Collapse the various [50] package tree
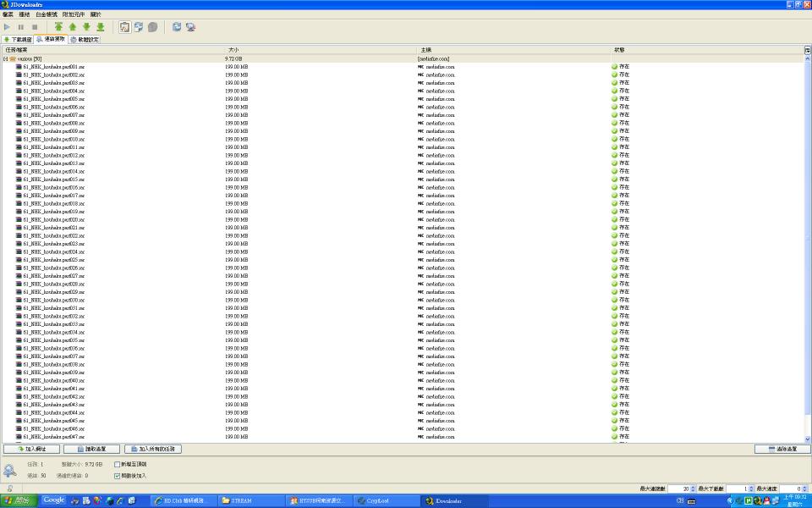Screen dimensions: 812x508 pyautogui.click(x=7, y=58)
